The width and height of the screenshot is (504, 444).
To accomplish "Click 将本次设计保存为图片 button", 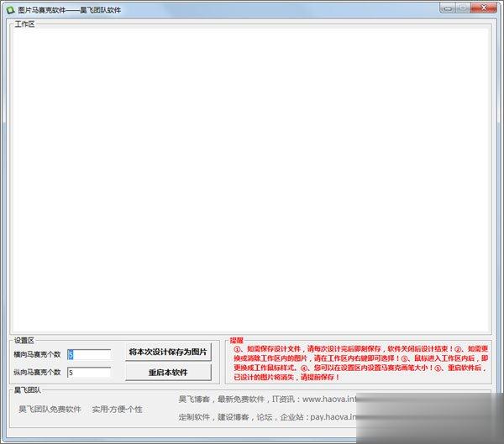I will (168, 352).
